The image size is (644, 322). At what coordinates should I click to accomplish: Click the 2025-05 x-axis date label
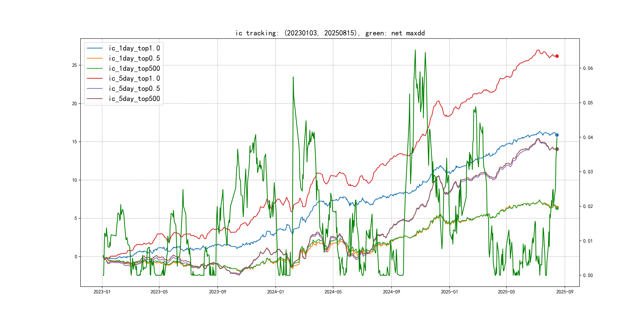[x=506, y=292]
